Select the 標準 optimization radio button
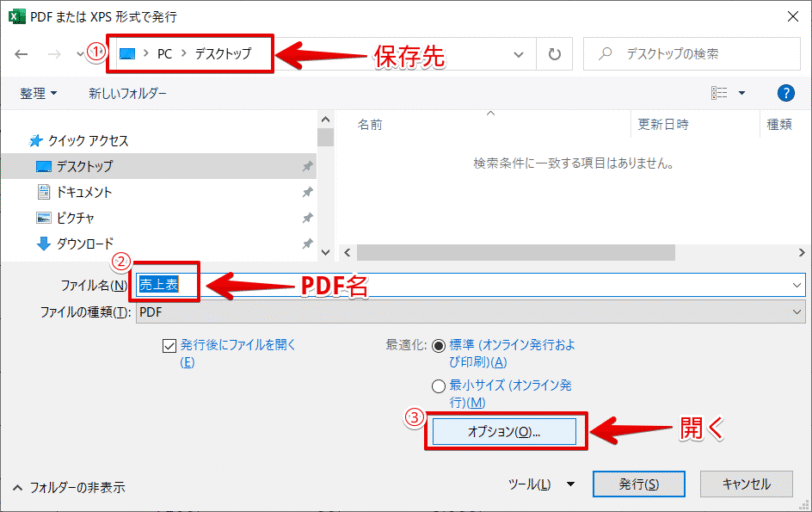The width and height of the screenshot is (812, 512). (x=438, y=346)
